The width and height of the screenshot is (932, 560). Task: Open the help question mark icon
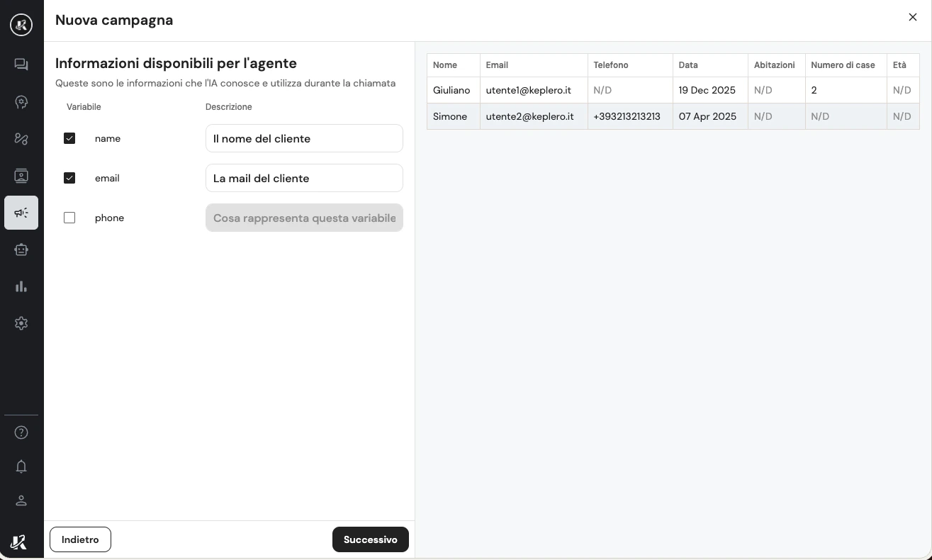tap(21, 432)
